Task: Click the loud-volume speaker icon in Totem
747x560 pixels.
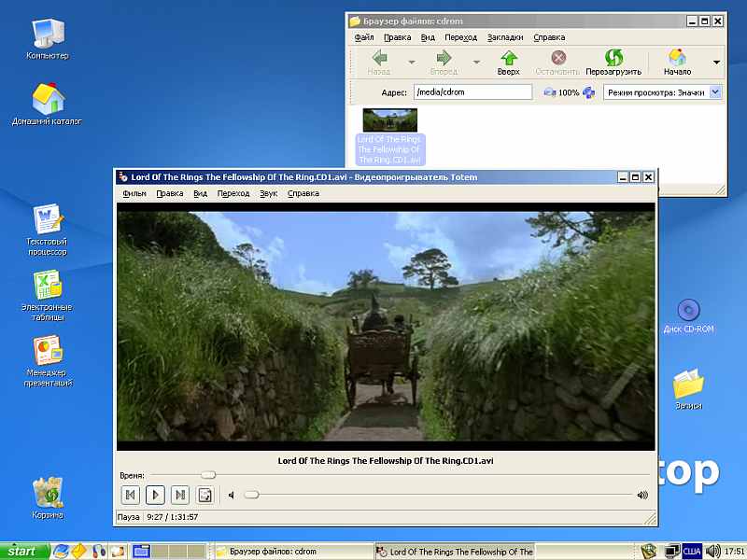Action: (642, 496)
